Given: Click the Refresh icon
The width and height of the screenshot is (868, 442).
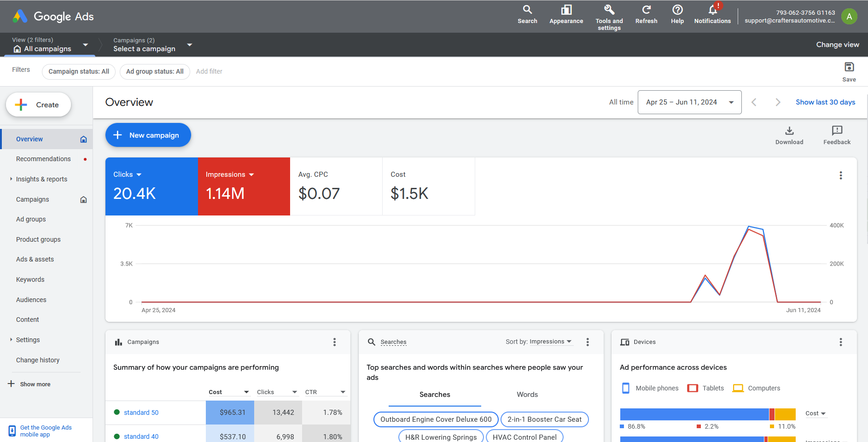Looking at the screenshot, I should tap(646, 15).
